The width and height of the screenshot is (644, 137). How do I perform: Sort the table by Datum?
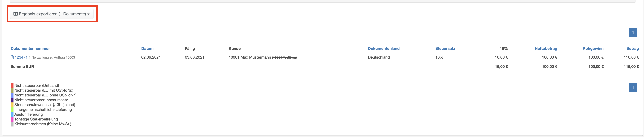147,49
